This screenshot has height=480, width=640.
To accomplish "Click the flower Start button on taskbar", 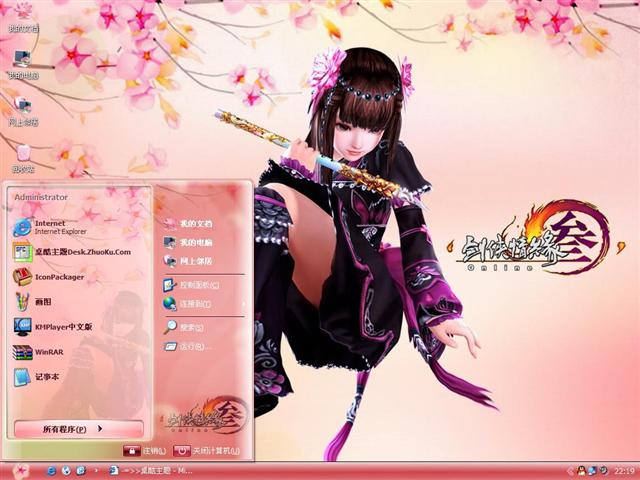I will [20, 471].
